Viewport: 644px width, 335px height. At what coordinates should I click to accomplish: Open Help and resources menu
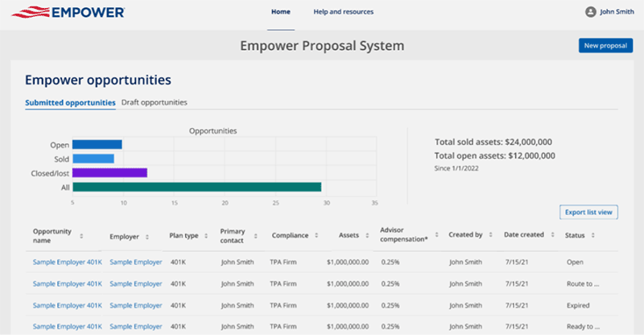click(343, 12)
